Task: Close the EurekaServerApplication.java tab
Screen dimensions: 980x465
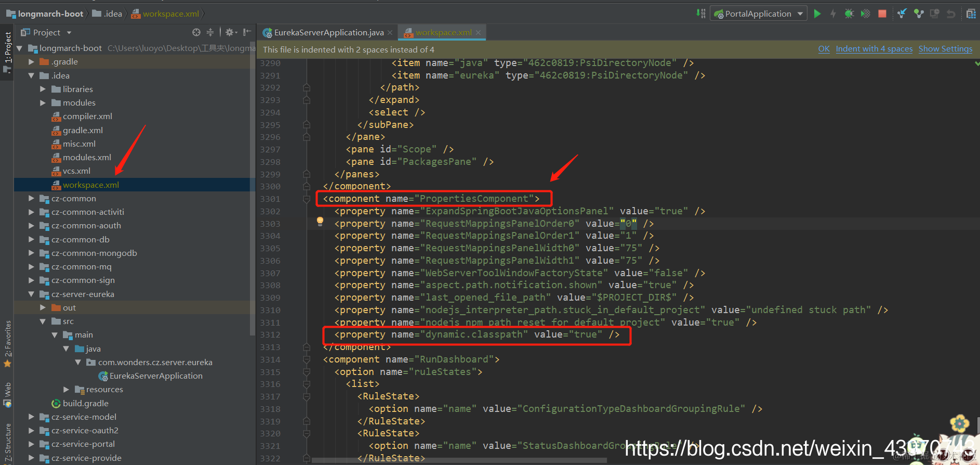Action: [x=390, y=33]
